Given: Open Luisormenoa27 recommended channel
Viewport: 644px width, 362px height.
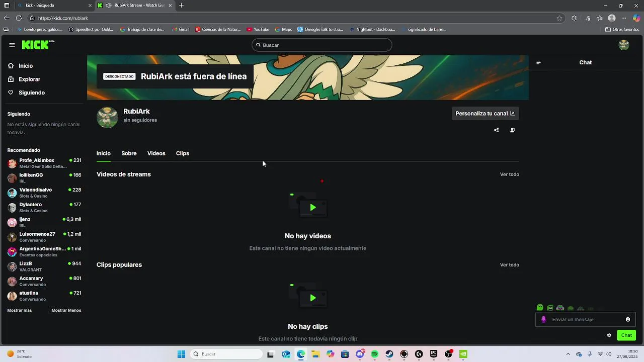Looking at the screenshot, I should (44, 237).
